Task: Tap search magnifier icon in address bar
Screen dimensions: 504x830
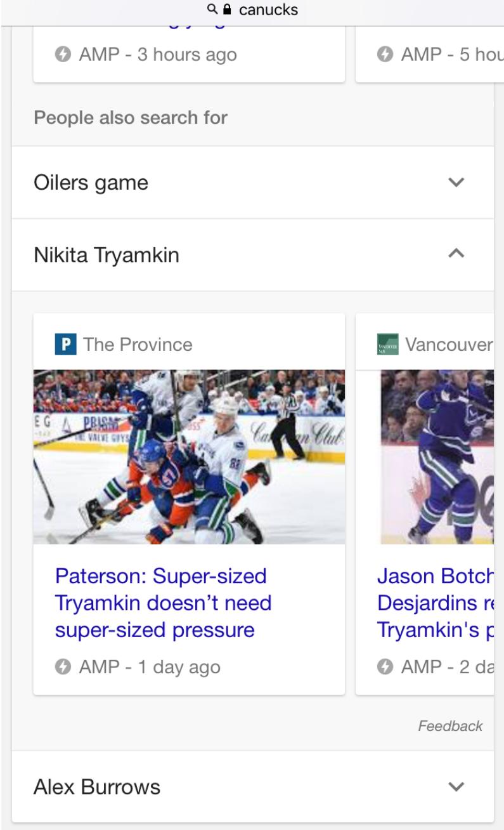Action: pos(212,10)
